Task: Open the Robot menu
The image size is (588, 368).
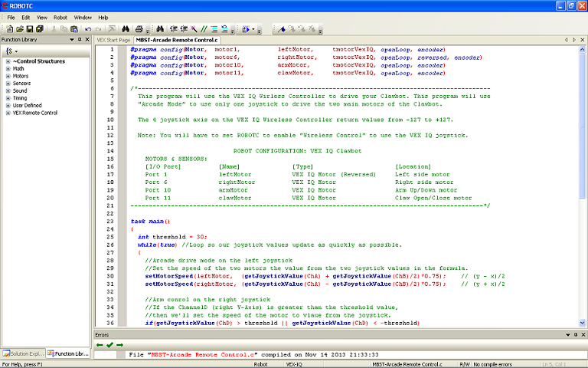Action: tap(60, 18)
